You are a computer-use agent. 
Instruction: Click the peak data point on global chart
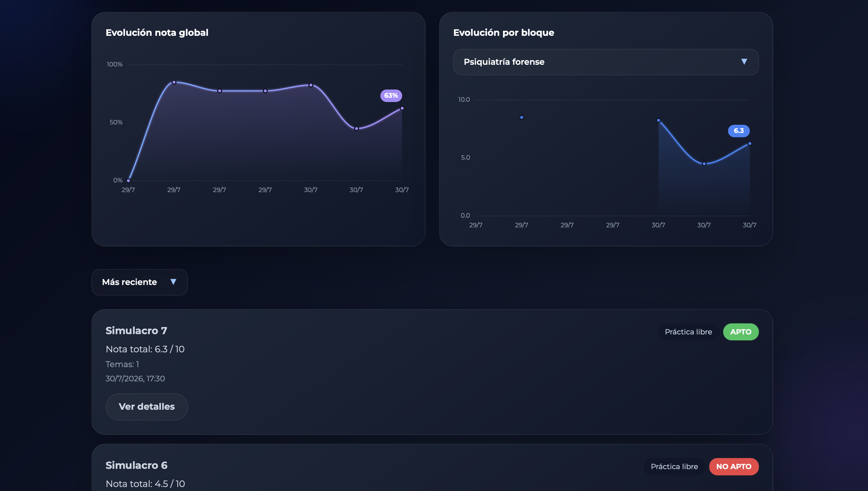[x=174, y=82]
